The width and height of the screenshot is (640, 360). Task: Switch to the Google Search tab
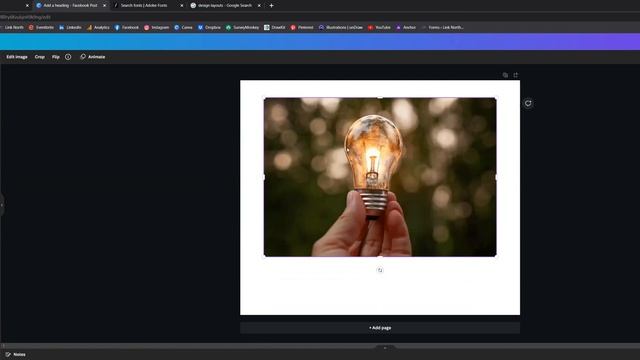[x=224, y=5]
